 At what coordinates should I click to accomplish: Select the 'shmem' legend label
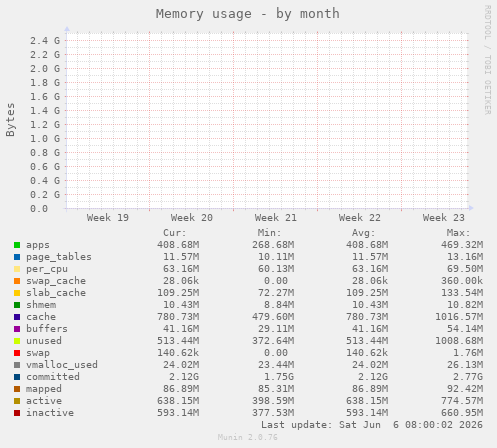pos(41,305)
